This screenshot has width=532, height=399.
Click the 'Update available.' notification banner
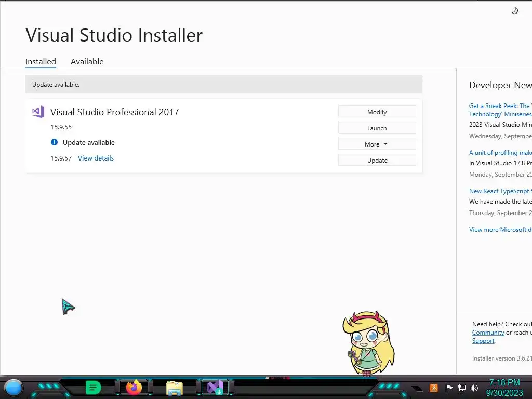223,85
